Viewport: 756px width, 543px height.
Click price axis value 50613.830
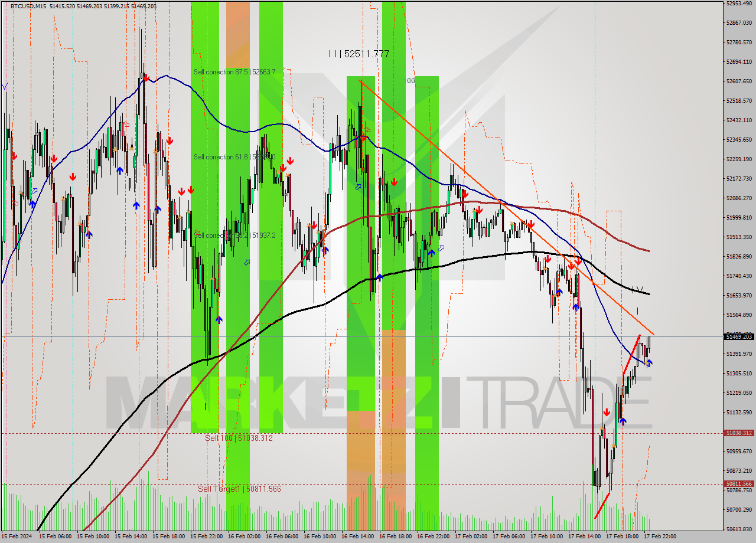click(x=739, y=529)
